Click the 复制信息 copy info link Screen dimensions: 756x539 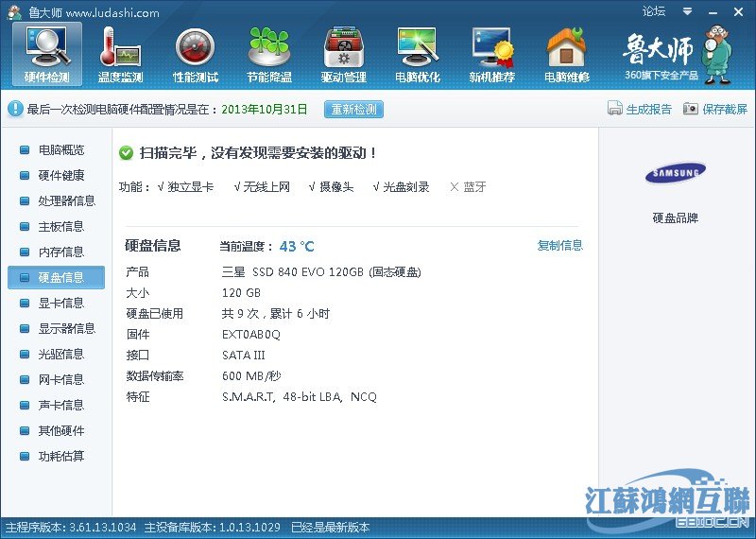(559, 246)
